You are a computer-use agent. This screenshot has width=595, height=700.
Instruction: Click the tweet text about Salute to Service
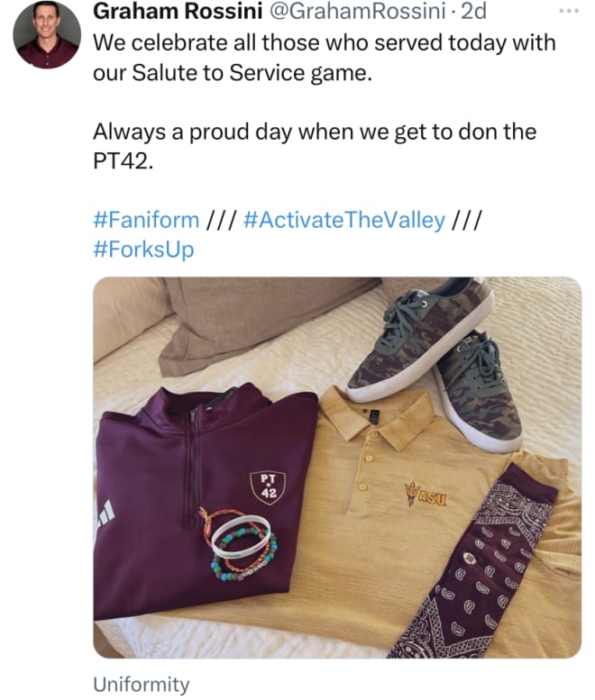(325, 58)
